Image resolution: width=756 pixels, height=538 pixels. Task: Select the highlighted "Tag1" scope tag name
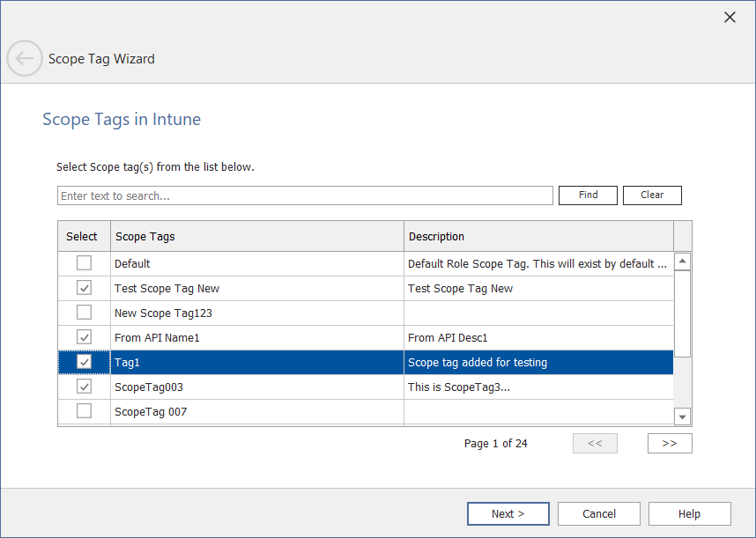point(127,362)
